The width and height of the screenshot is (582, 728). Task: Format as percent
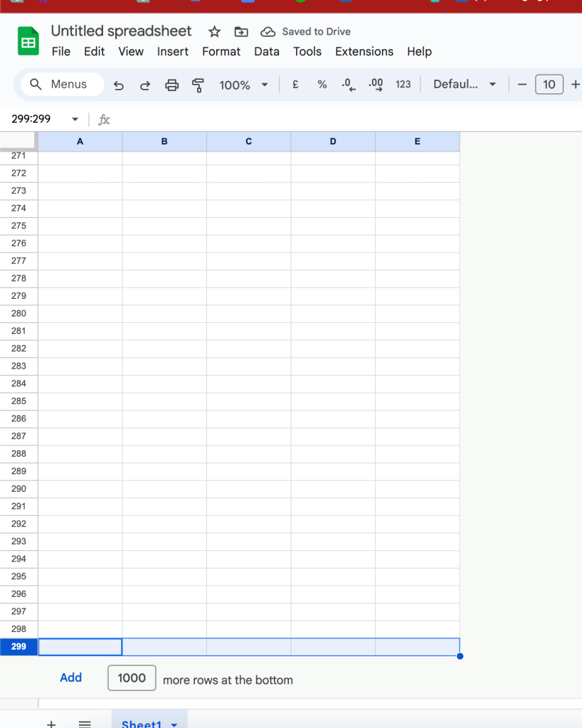pyautogui.click(x=322, y=85)
